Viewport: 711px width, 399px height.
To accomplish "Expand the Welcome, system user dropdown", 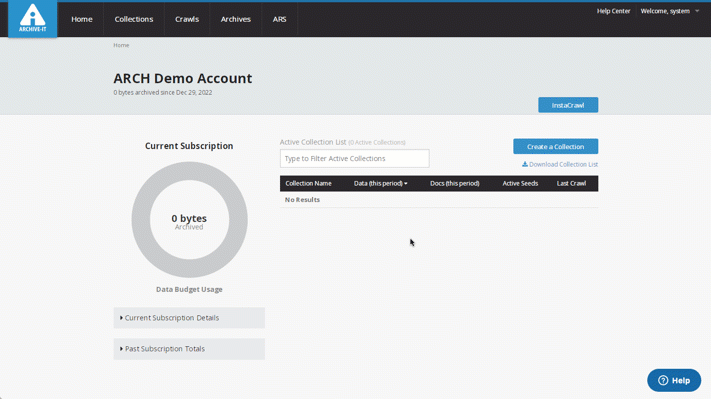I will pos(670,11).
